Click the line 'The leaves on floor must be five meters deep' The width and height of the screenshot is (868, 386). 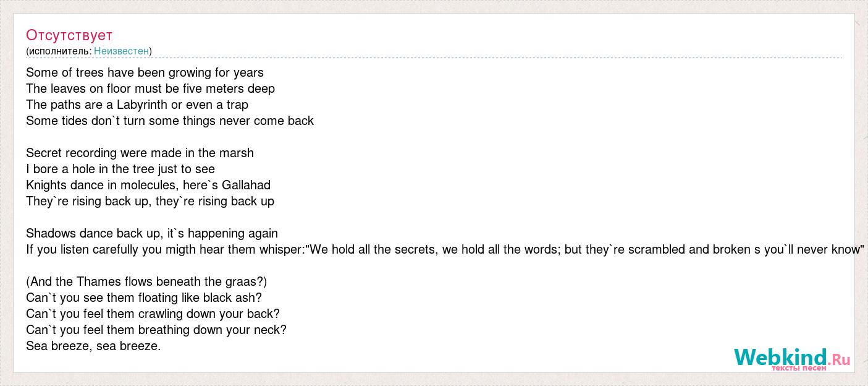tap(150, 88)
